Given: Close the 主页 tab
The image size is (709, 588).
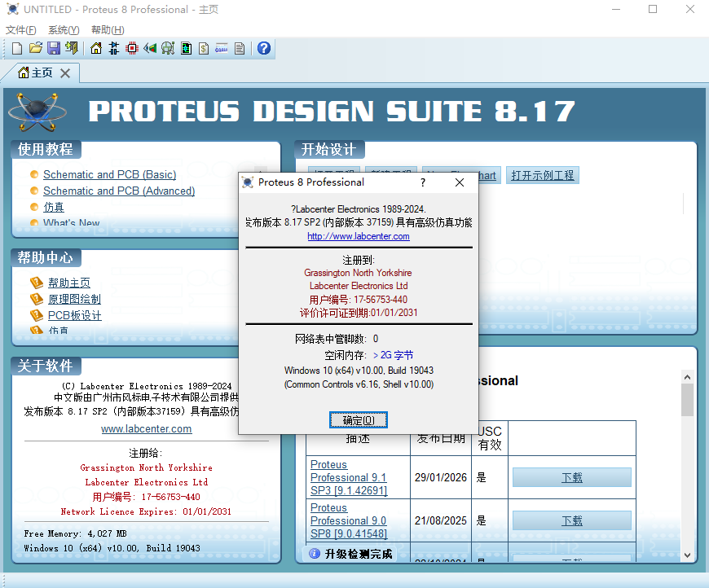Looking at the screenshot, I should tap(65, 73).
